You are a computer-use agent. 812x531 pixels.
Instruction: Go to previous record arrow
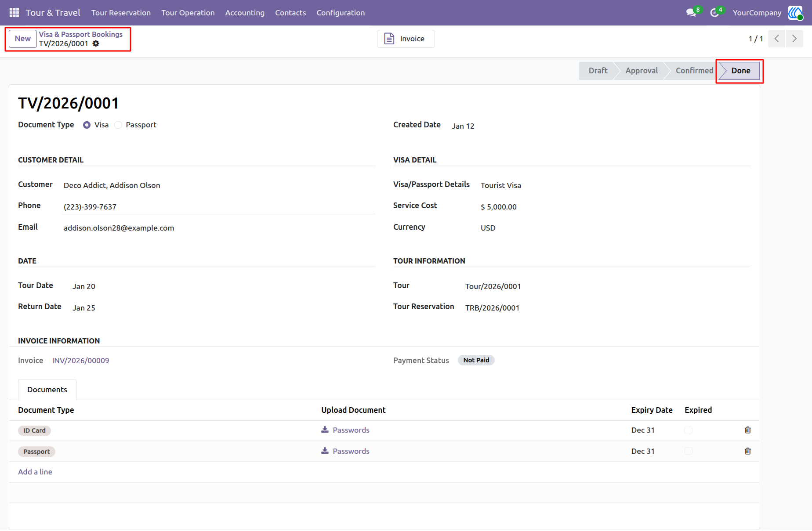(x=777, y=39)
